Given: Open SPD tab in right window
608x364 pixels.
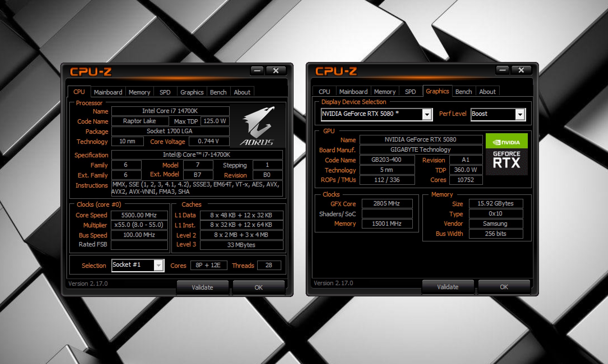Looking at the screenshot, I should coord(410,92).
